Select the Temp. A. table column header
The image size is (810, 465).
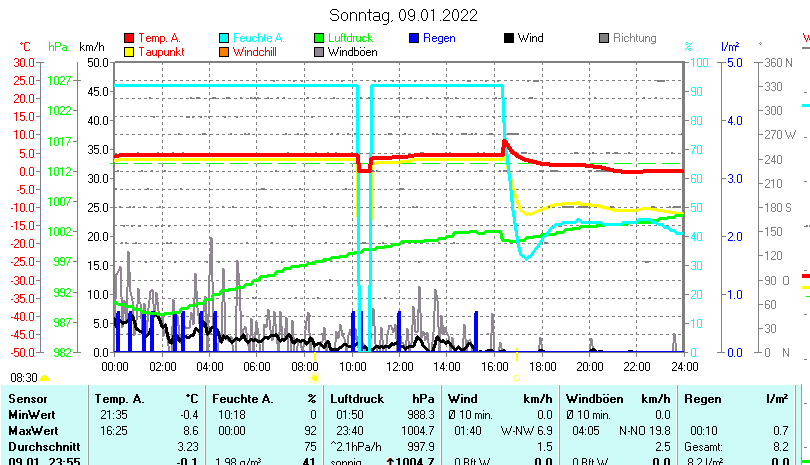[x=118, y=399]
